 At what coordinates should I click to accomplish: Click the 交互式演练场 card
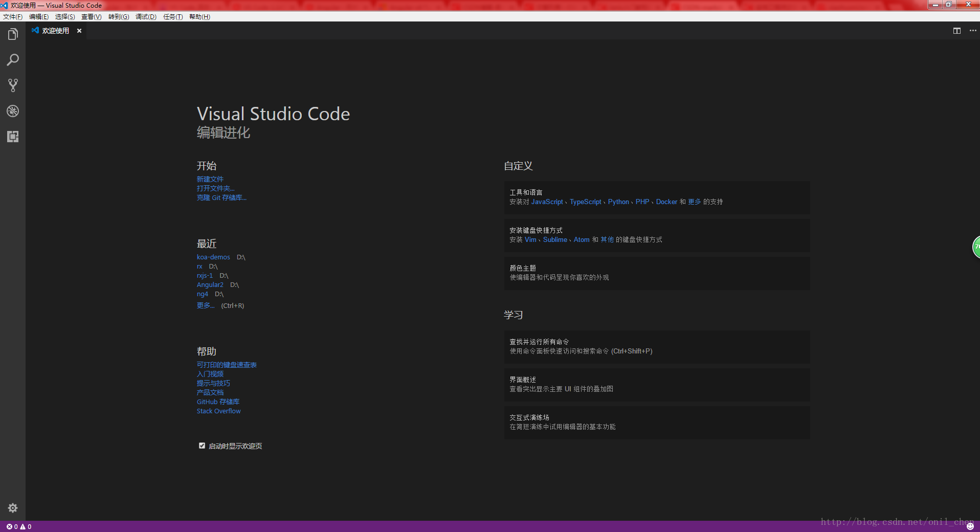point(657,423)
